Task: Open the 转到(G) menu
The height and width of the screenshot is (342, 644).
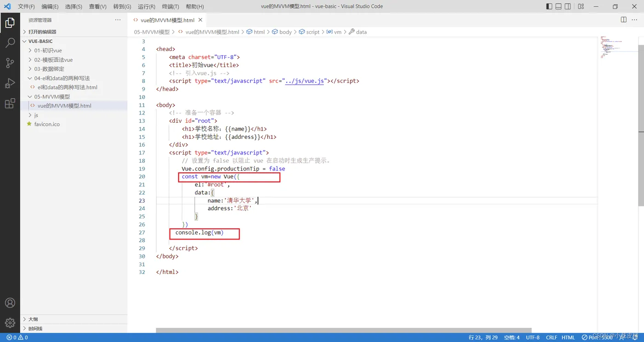Action: pyautogui.click(x=122, y=6)
